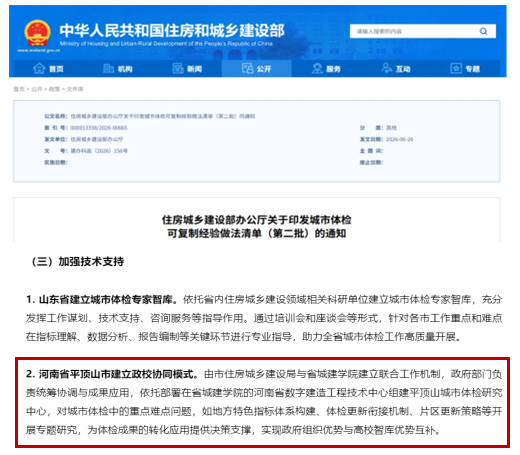
Task: Open the 首页 navigation tab
Action: coord(48,69)
